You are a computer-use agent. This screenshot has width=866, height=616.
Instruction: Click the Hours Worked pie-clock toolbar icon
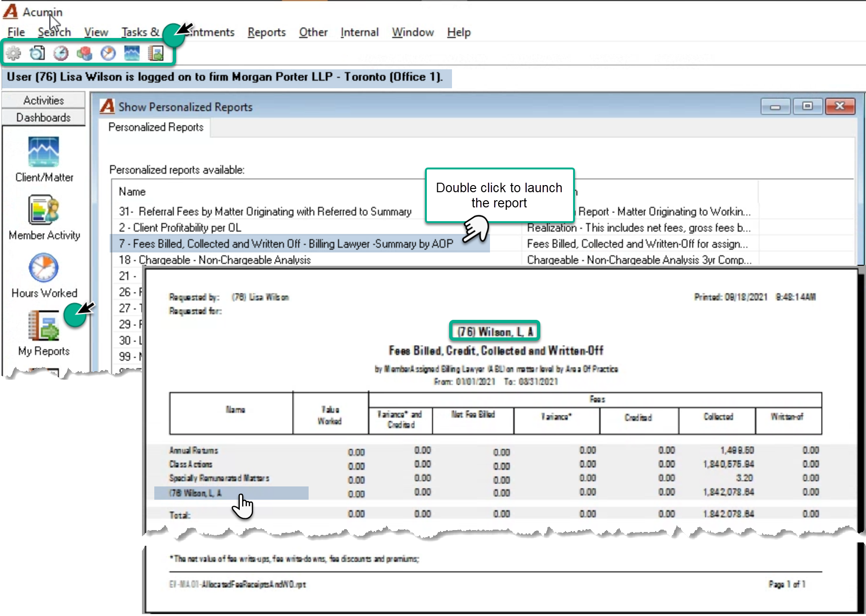click(108, 53)
